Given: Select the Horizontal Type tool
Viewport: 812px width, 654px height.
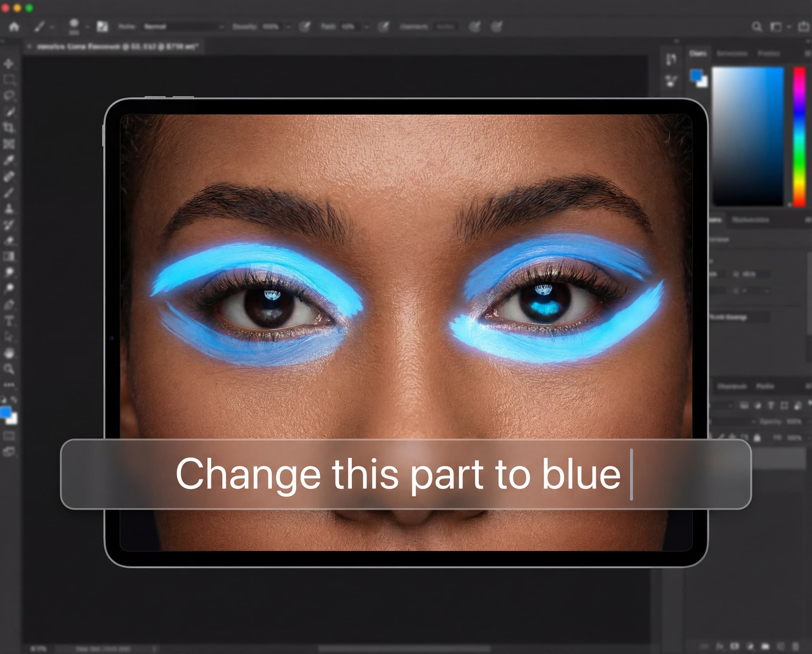Looking at the screenshot, I should (9, 321).
